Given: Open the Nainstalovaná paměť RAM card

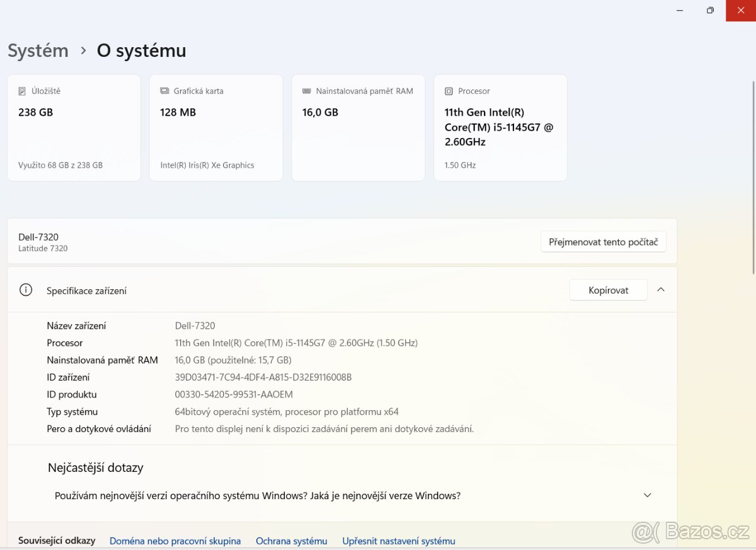Looking at the screenshot, I should [358, 128].
